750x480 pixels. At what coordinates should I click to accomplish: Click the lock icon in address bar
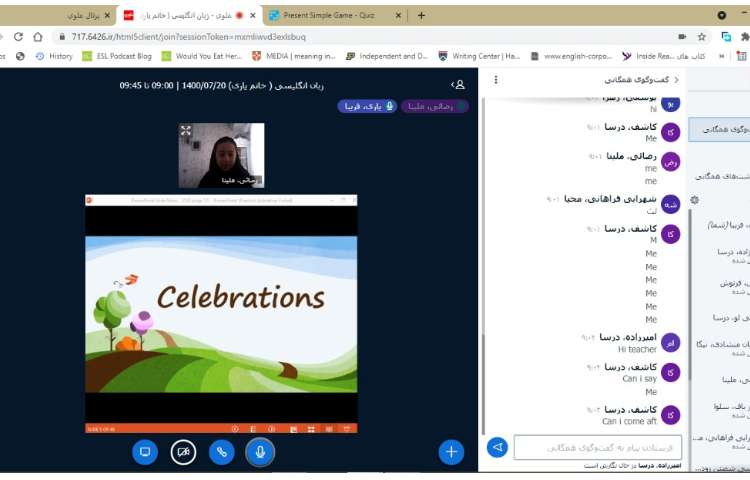pos(62,37)
